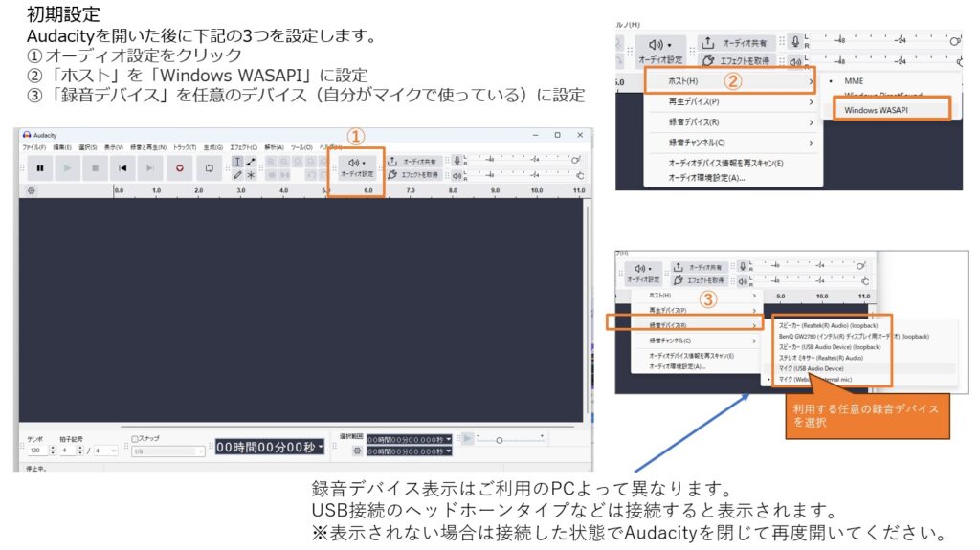Select MME host option

[x=854, y=81]
